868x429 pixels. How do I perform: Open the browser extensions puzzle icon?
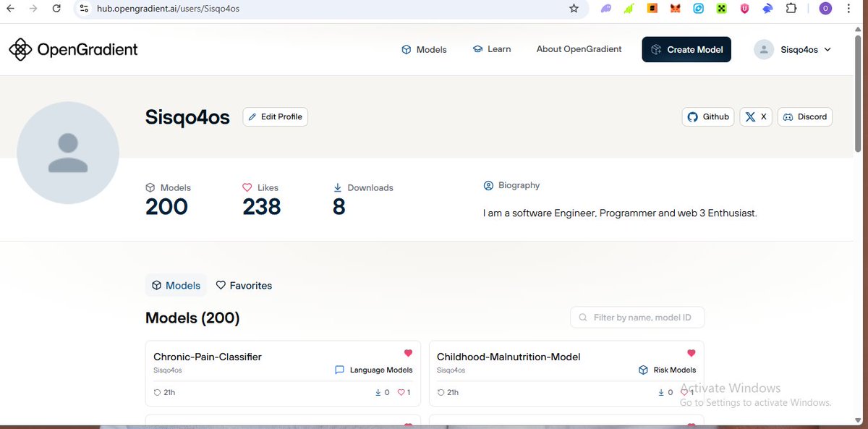pos(791,9)
